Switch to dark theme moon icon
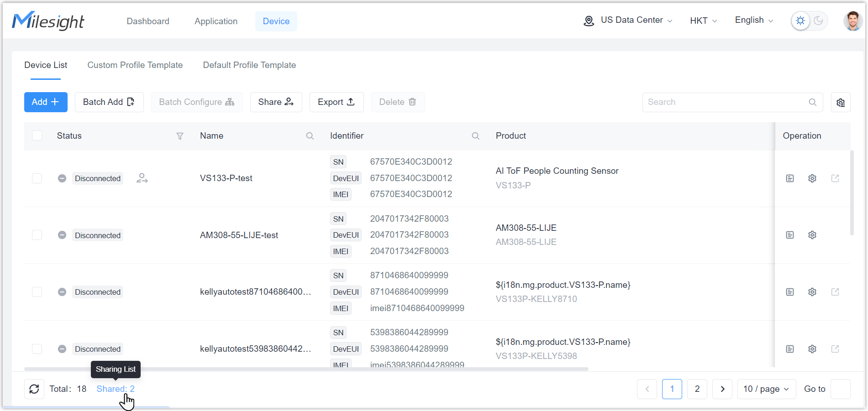The width and height of the screenshot is (868, 411). 819,21
